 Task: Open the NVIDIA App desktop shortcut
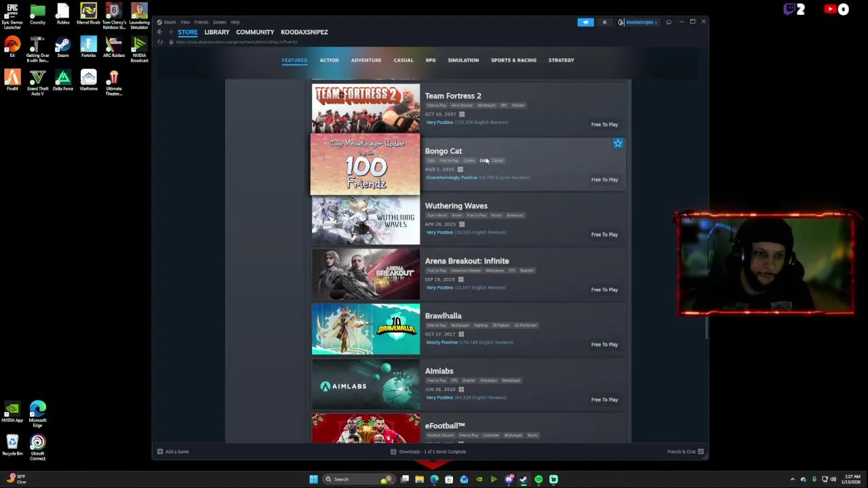click(12, 412)
